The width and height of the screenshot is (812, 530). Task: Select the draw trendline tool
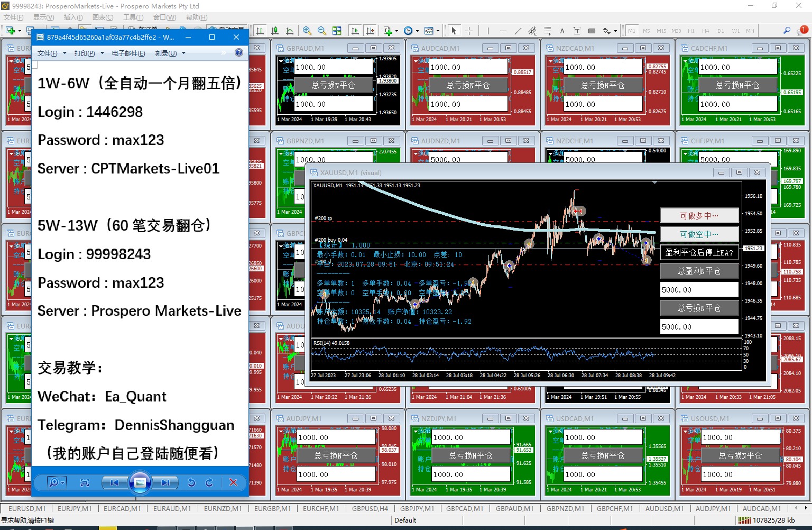point(518,31)
